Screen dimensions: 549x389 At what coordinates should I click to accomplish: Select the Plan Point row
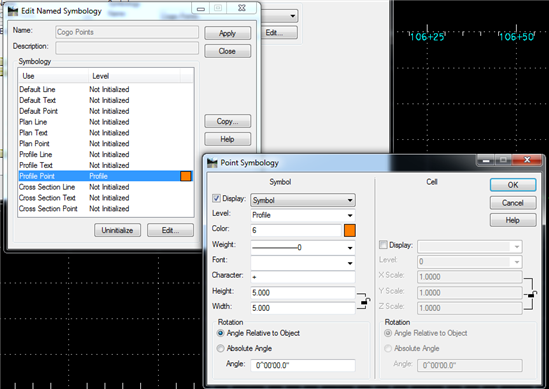pos(105,144)
